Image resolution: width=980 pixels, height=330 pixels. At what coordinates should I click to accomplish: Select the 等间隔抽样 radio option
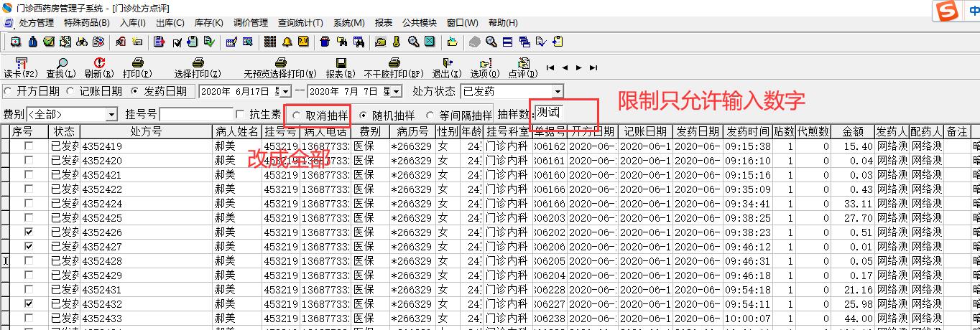(x=430, y=115)
